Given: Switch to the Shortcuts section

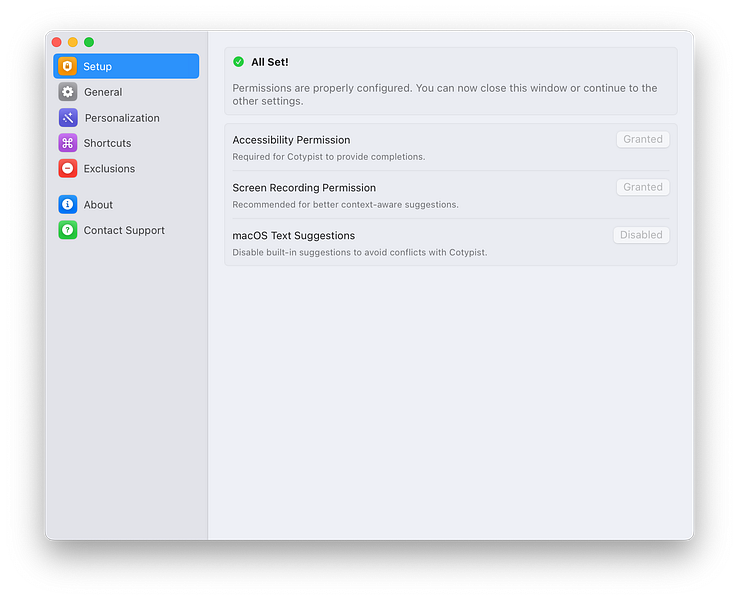Looking at the screenshot, I should tap(126, 143).
